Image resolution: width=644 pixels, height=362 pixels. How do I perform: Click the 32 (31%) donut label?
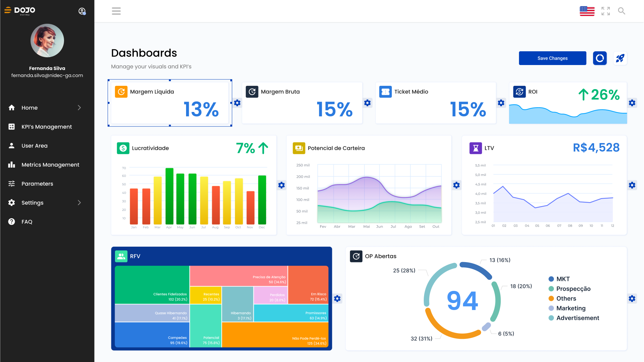point(421,339)
